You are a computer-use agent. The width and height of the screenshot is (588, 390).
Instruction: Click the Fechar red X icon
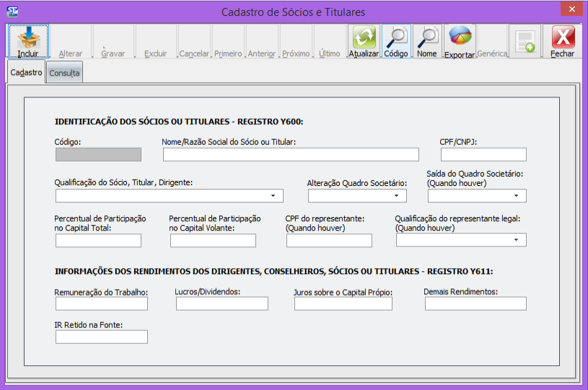pos(563,37)
